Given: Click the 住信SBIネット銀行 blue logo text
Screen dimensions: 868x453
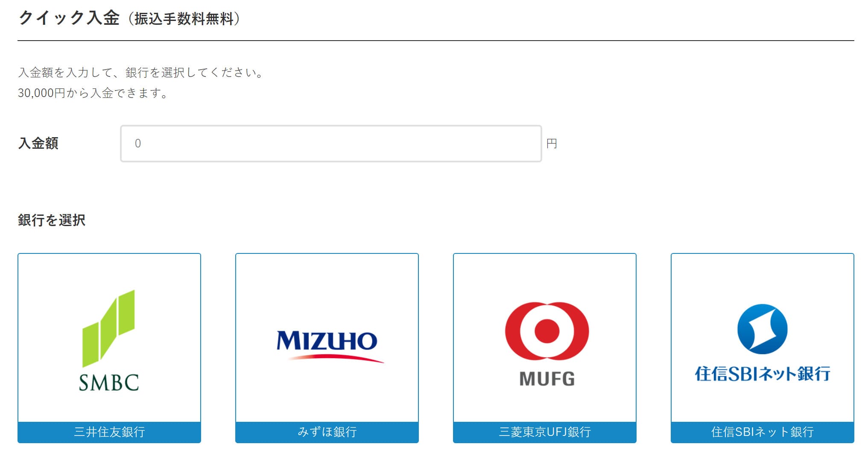Looking at the screenshot, I should [x=762, y=374].
